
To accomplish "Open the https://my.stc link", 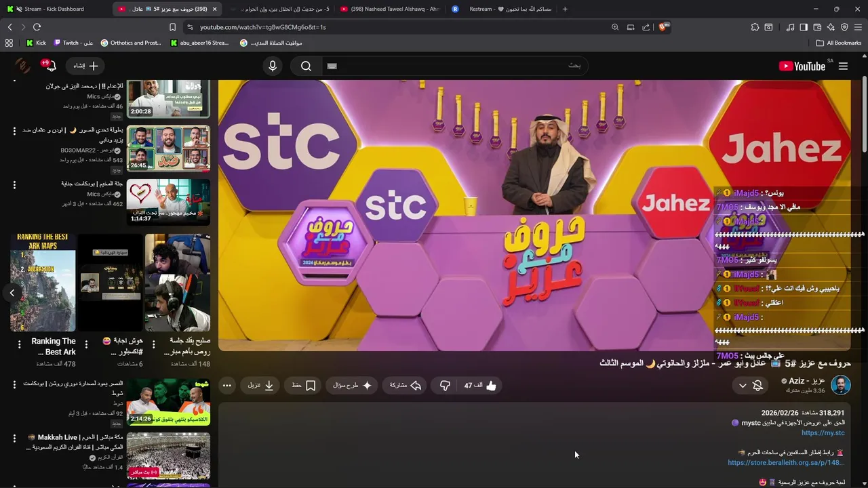I will 823,432.
